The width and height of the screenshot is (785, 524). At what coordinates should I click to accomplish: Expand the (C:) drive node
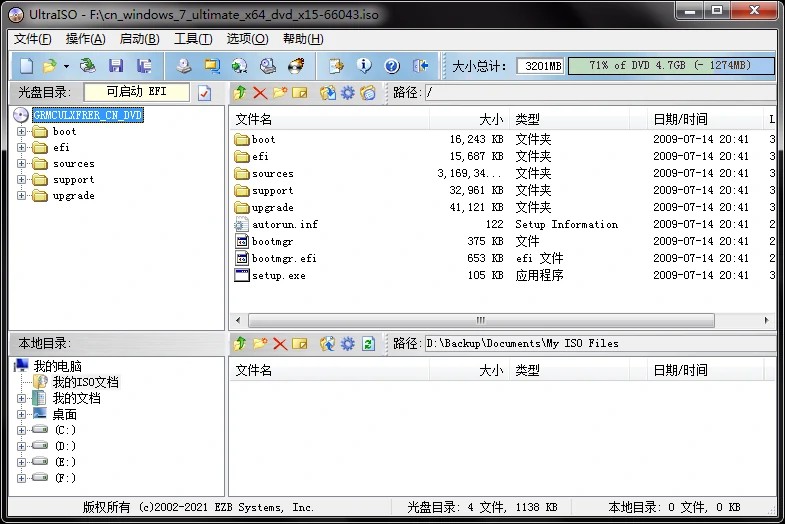pyautogui.click(x=21, y=430)
